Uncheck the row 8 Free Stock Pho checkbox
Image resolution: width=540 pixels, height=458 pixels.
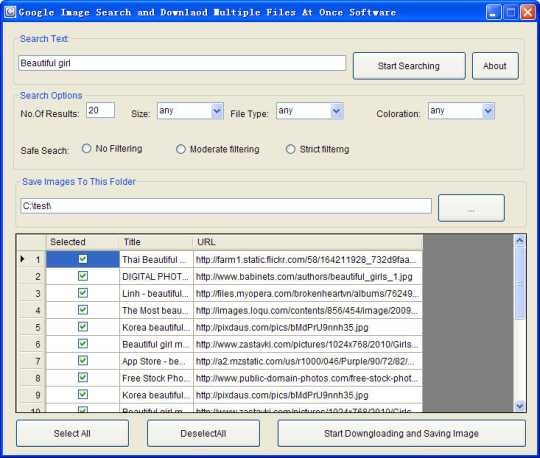point(83,377)
